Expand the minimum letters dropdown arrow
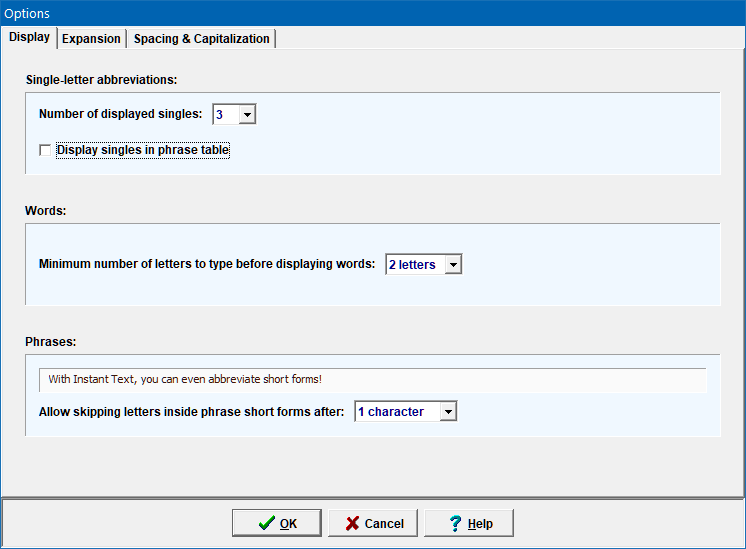Image resolution: width=746 pixels, height=549 pixels. point(453,265)
